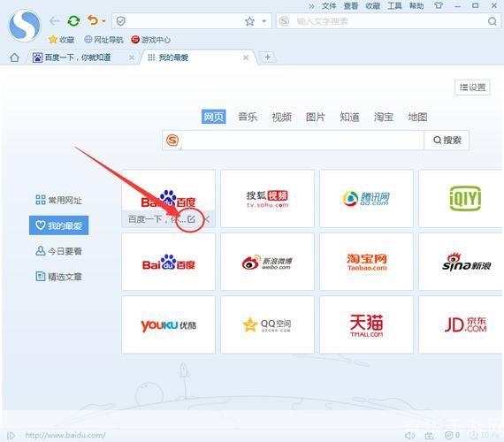This screenshot has height=442, width=504.
Task: Click the home icon on tab bar
Action: click(x=14, y=57)
